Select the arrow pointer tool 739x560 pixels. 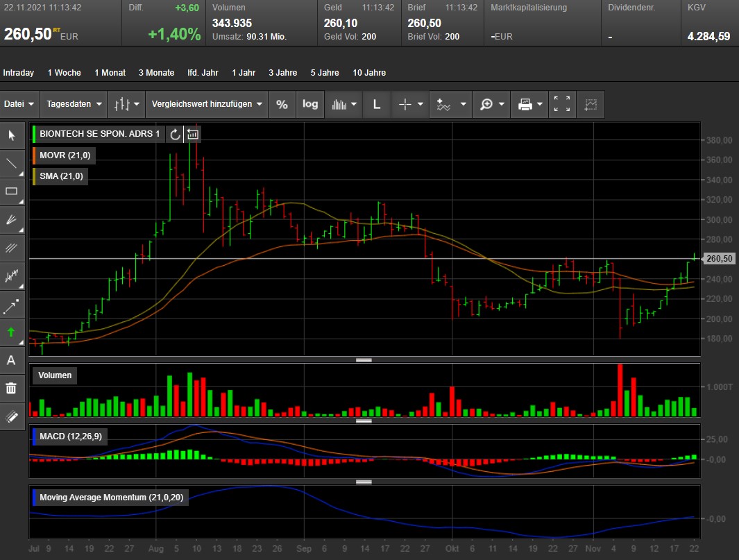coord(12,136)
